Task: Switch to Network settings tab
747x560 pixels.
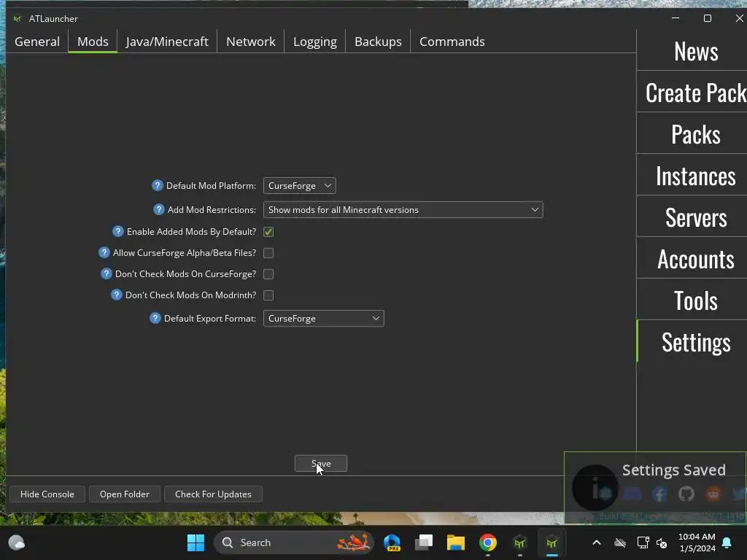Action: pos(251,42)
